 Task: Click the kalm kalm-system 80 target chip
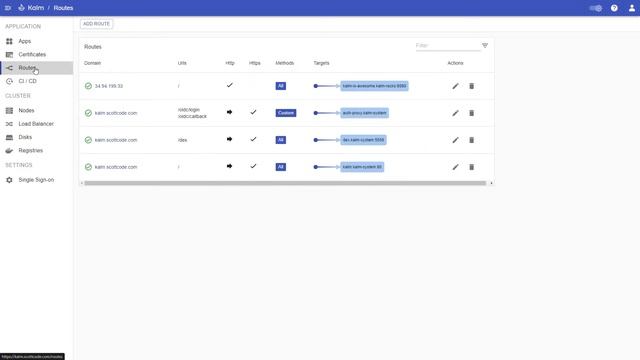(362, 167)
